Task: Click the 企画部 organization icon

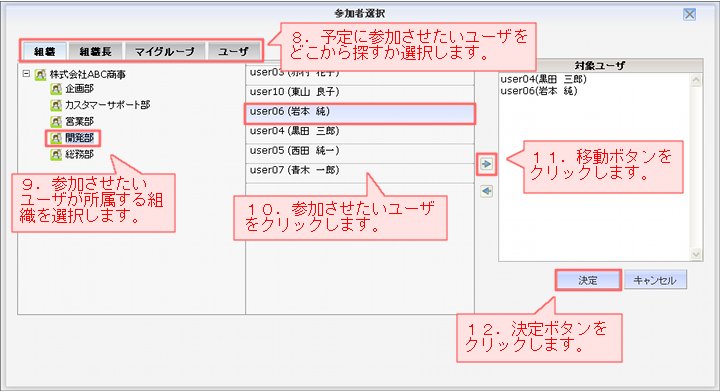Action: click(56, 89)
